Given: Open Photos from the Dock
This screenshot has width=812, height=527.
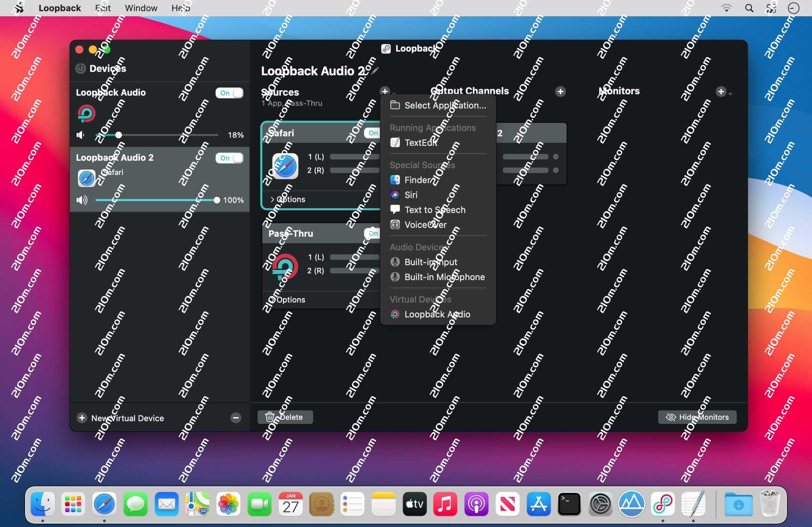Looking at the screenshot, I should click(x=228, y=504).
